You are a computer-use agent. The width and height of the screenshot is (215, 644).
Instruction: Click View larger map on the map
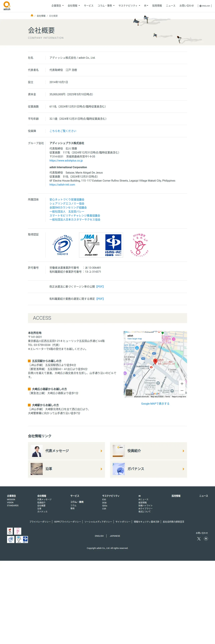click(134, 339)
